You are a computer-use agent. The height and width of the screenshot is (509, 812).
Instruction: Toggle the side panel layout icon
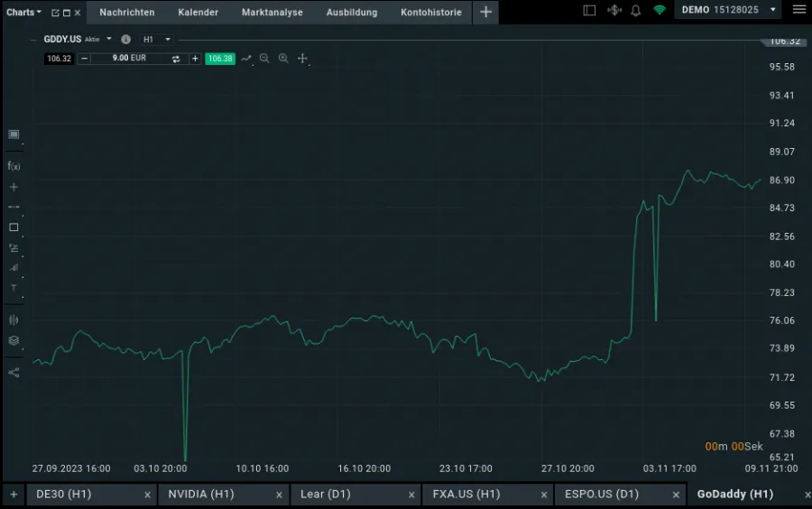(x=589, y=11)
